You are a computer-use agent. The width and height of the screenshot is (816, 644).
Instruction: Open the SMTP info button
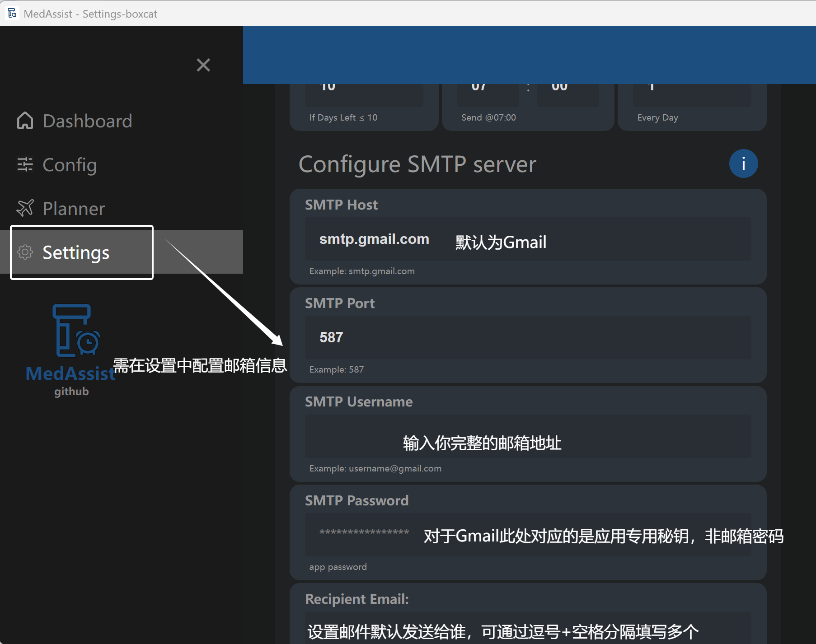point(743,163)
